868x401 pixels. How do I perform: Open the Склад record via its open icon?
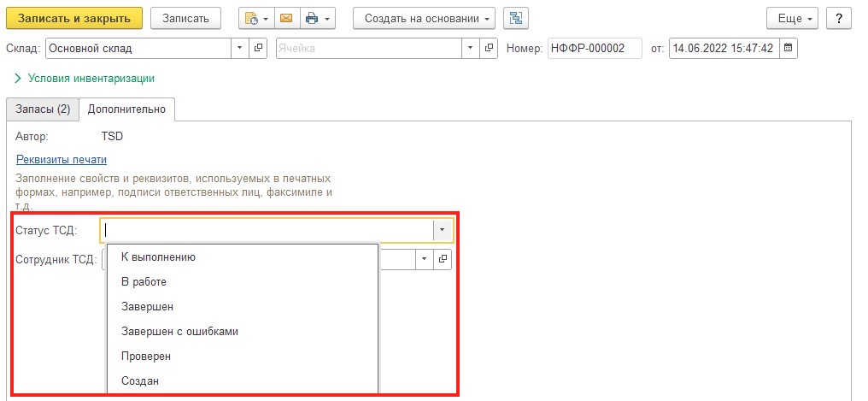tap(258, 48)
